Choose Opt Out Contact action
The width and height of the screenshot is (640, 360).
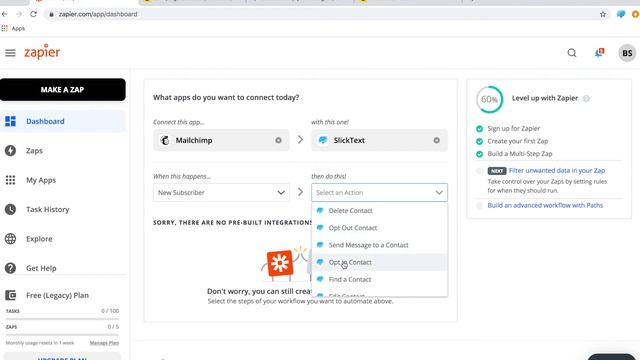pos(379,228)
